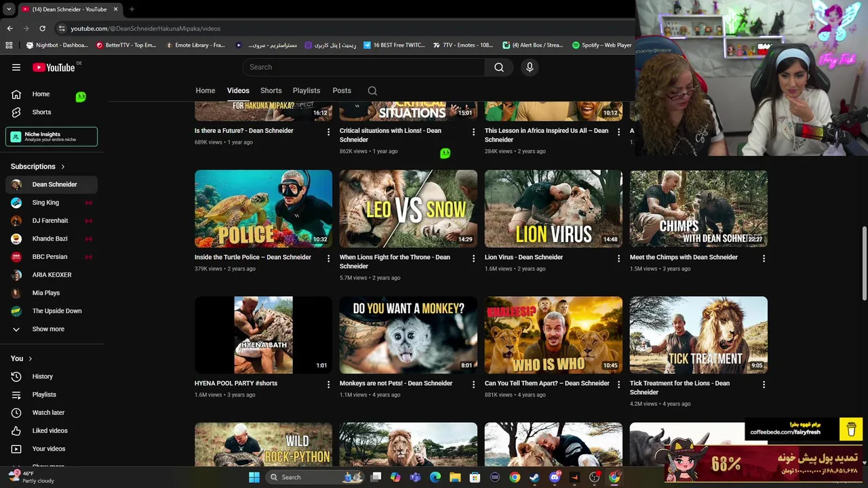The image size is (868, 488).
Task: Open options menu for When Lions Fight video
Action: tap(473, 258)
